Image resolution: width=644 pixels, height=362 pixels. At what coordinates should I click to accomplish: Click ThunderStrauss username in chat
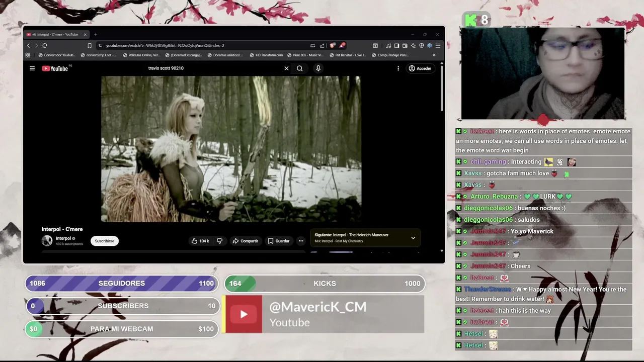click(488, 290)
